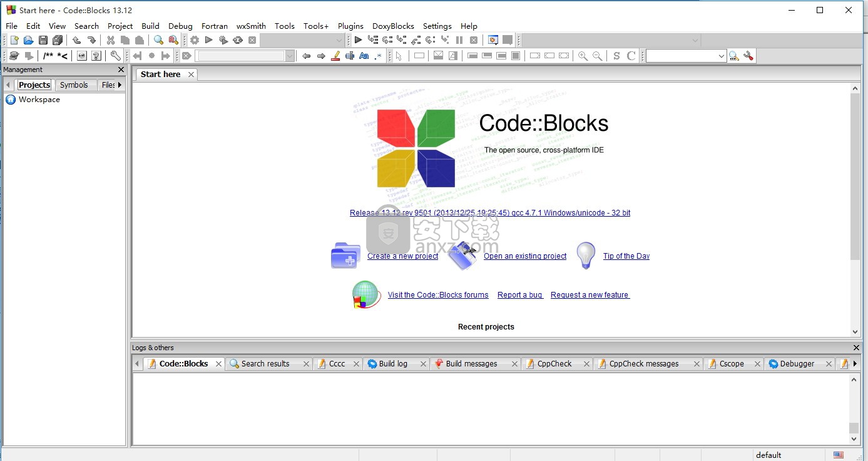Viewport: 868px width, 461px height.
Task: Open the Tip of the Day link
Action: [x=626, y=256]
